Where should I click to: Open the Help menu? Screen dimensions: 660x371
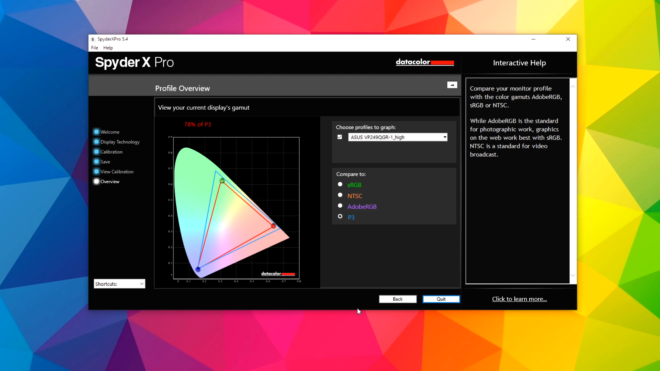108,48
